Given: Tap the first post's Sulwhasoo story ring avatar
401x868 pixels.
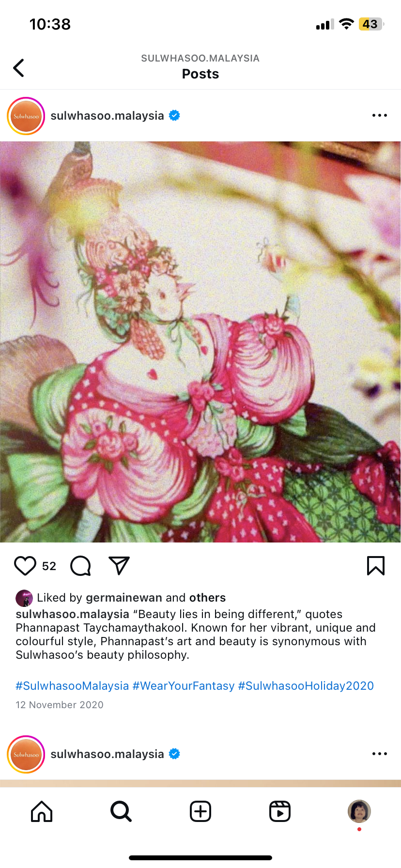Looking at the screenshot, I should 26,116.
